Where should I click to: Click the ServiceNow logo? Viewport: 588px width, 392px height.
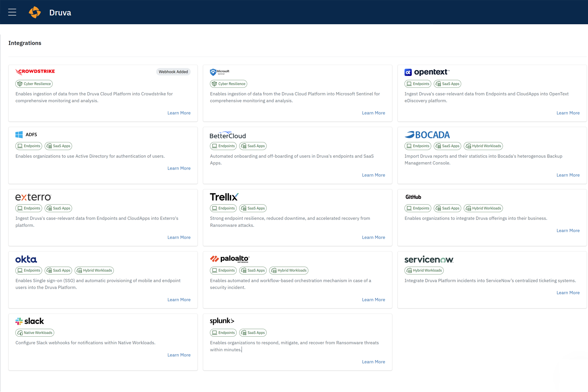[x=429, y=259]
